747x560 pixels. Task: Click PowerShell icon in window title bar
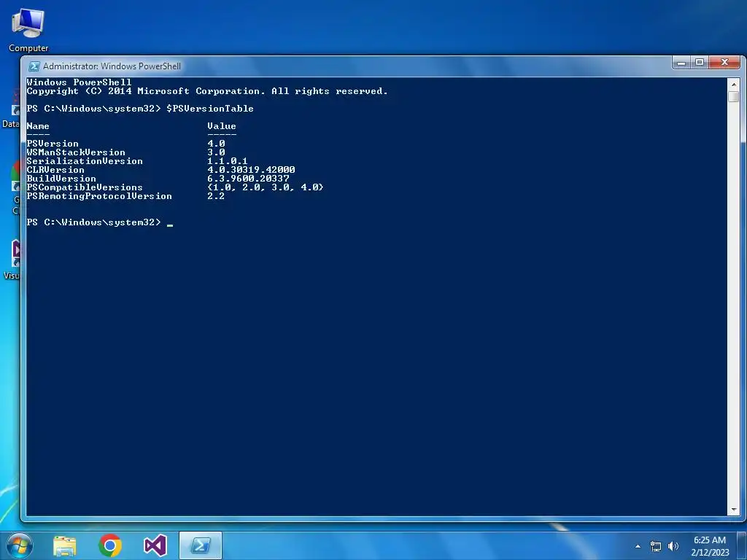tap(34, 66)
